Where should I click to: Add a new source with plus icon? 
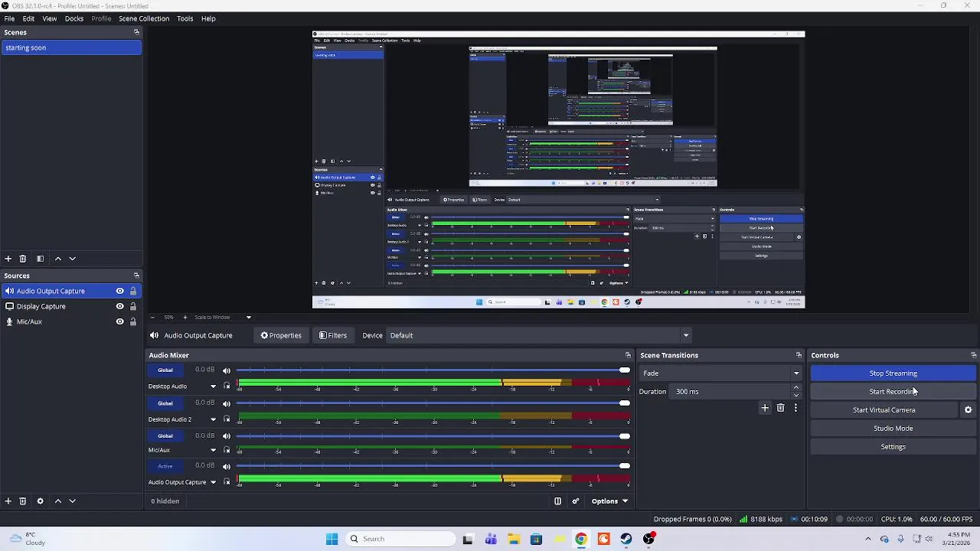pos(8,501)
